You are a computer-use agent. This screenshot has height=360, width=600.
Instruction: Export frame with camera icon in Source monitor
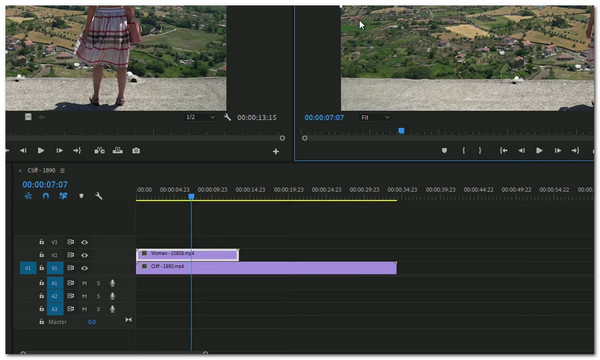pyautogui.click(x=136, y=151)
